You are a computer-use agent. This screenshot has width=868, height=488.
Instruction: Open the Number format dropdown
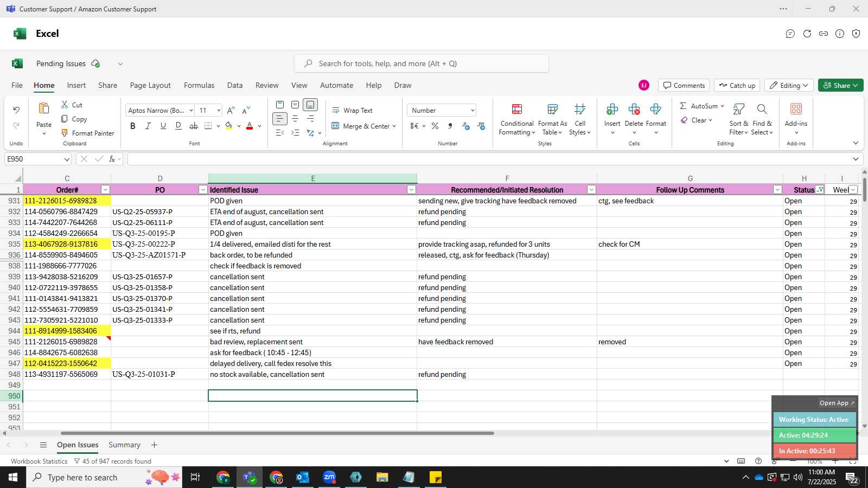pos(473,111)
